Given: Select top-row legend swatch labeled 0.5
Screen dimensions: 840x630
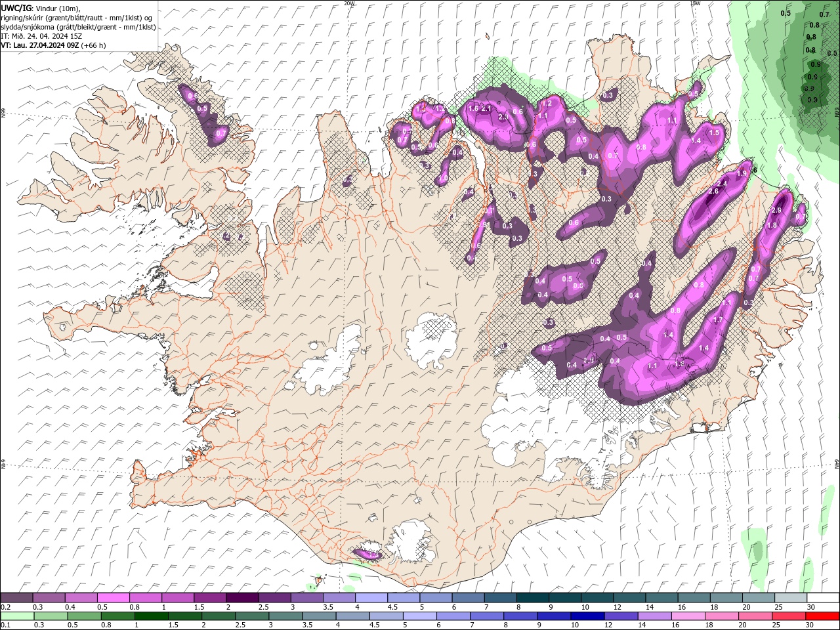Looking at the screenshot, I should tap(113, 598).
